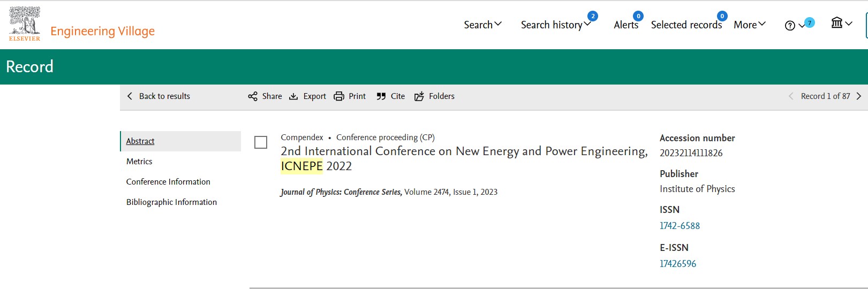This screenshot has width=868, height=290.
Task: Click Journal of Physics: Conference Series text
Action: click(341, 192)
